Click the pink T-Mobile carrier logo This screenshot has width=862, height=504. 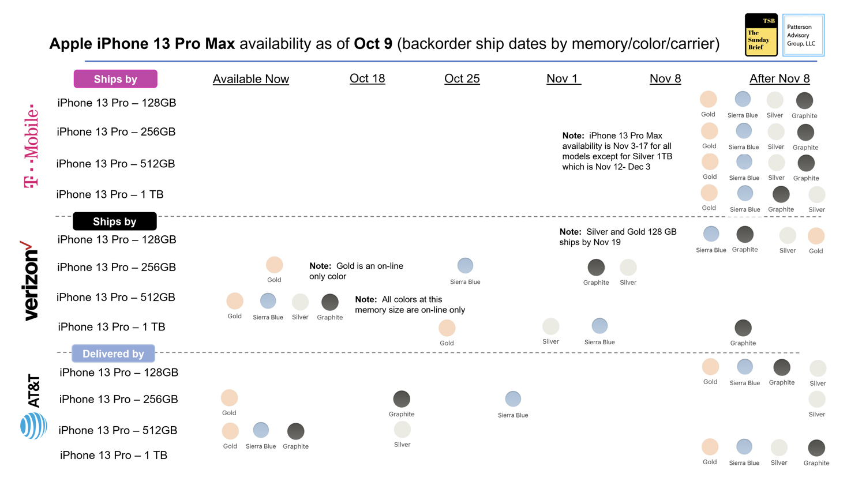click(32, 146)
